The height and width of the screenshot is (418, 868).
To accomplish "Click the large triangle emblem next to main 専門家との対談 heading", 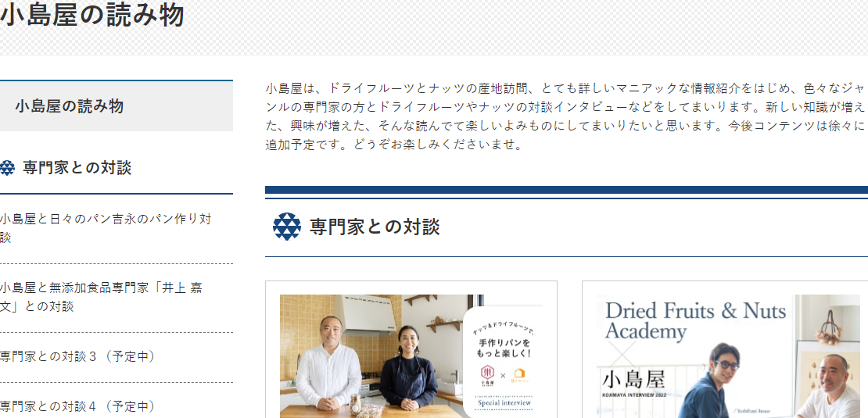I will 287,227.
